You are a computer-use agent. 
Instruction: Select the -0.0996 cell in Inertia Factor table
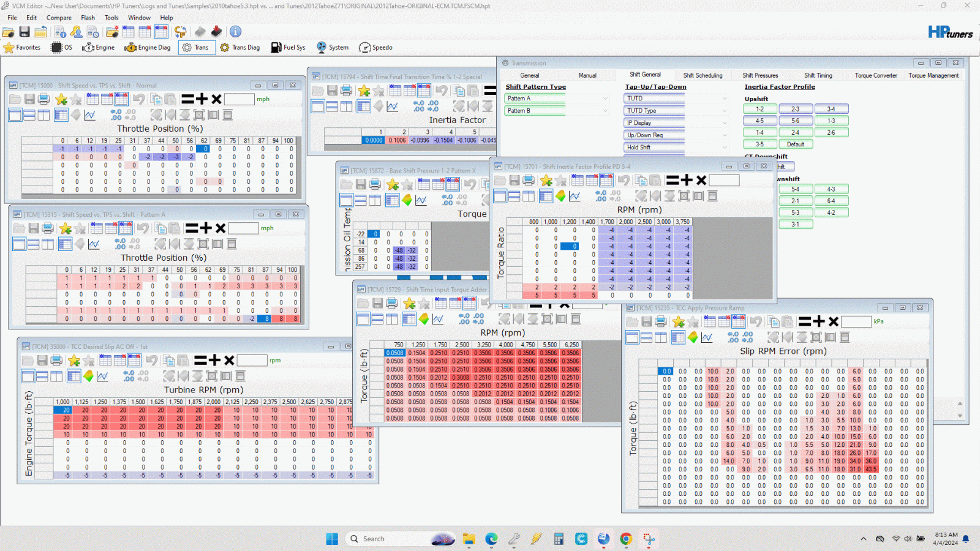coord(420,140)
